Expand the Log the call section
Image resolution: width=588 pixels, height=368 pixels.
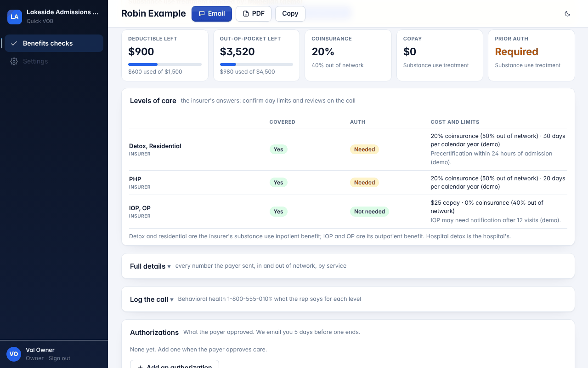coord(152,299)
